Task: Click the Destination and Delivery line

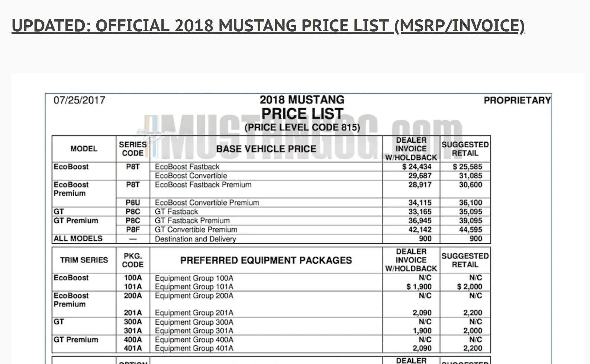Action: (x=195, y=239)
